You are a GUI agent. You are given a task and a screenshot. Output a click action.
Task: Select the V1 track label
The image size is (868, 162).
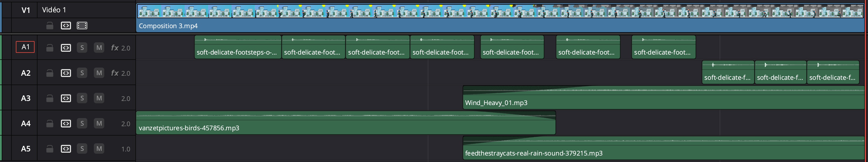pyautogui.click(x=25, y=10)
